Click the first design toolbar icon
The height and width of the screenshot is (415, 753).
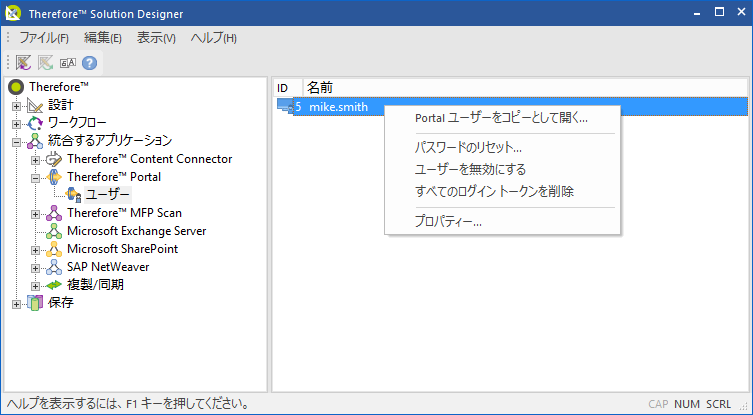(24, 63)
